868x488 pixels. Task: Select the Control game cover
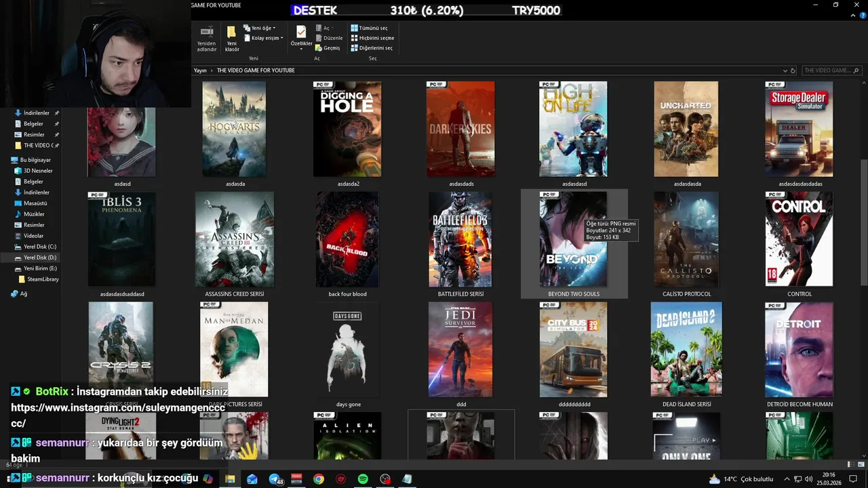coord(799,240)
